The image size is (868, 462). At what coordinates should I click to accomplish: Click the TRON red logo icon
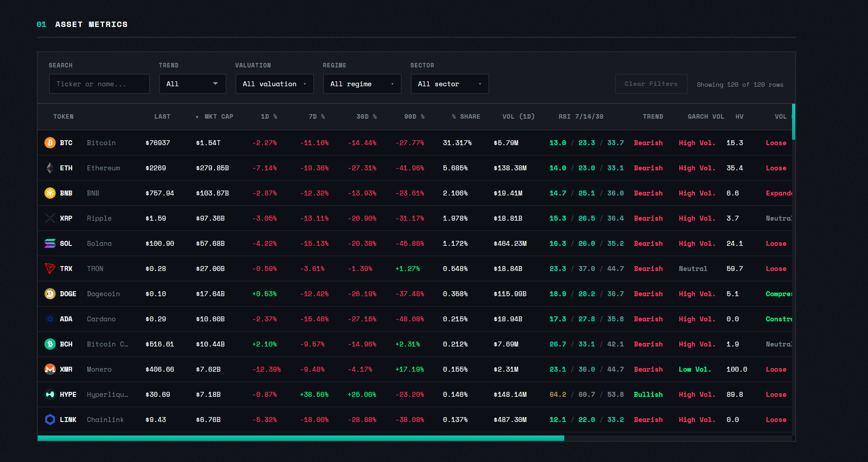49,268
